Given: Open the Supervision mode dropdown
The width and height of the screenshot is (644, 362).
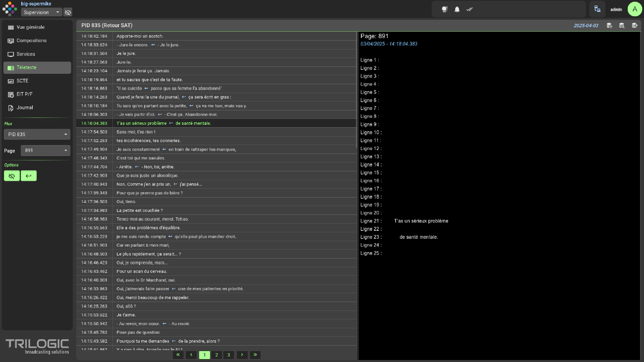Looking at the screenshot, I should 42,12.
